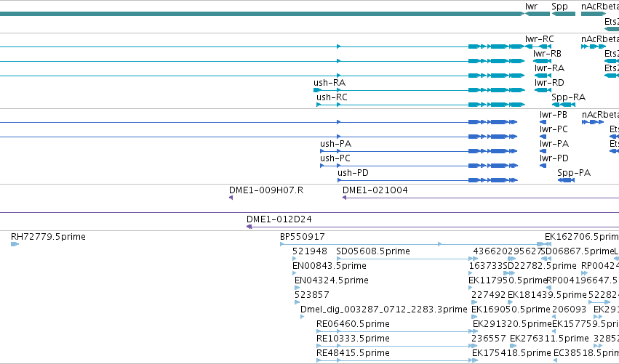
Task: Select the EK175418.5prime EST label
Action: click(x=511, y=353)
